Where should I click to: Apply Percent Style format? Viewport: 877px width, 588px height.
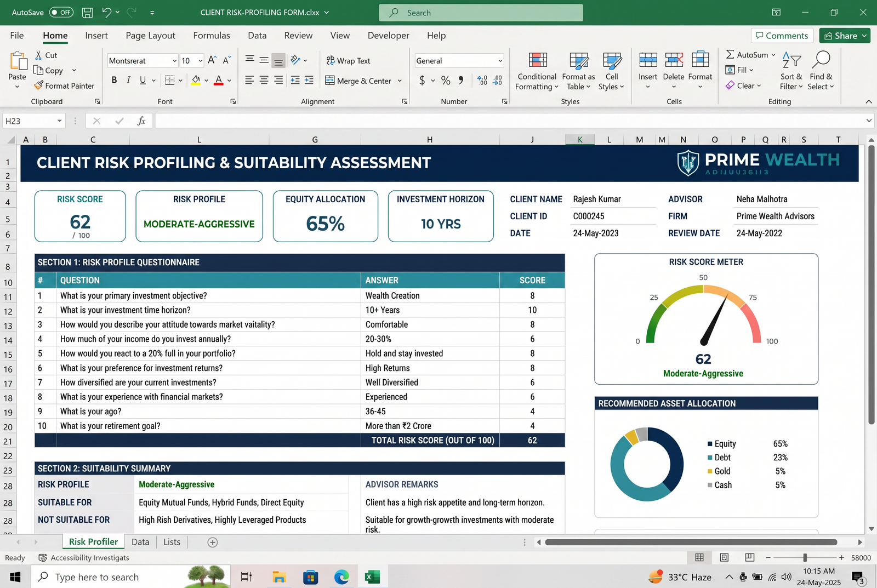[x=446, y=81]
